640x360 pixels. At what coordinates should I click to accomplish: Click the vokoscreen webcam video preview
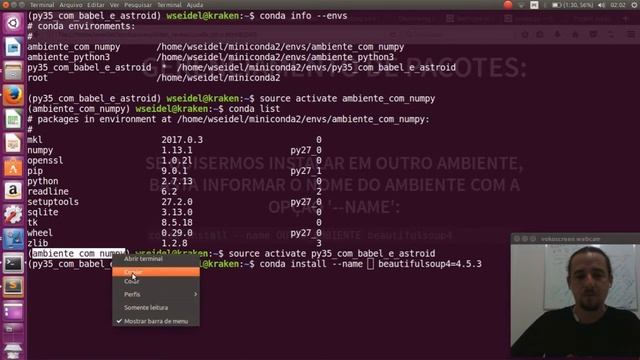tap(575, 301)
